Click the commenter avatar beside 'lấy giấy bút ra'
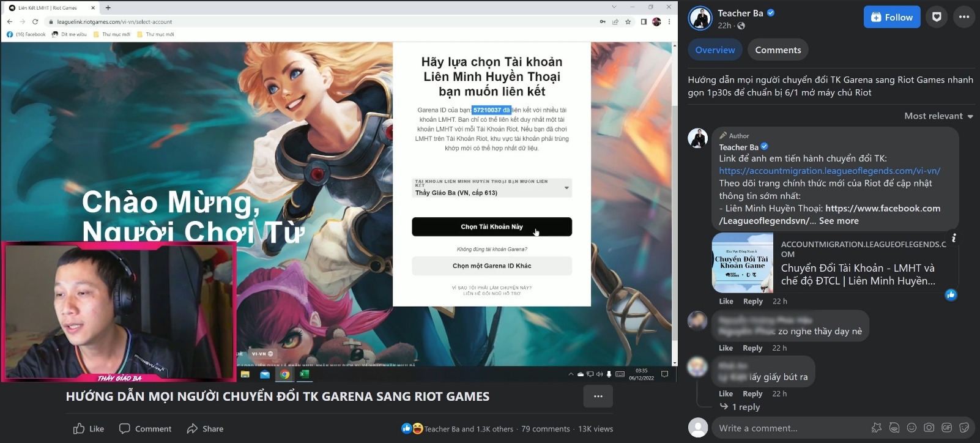The height and width of the screenshot is (443, 980). tap(697, 367)
